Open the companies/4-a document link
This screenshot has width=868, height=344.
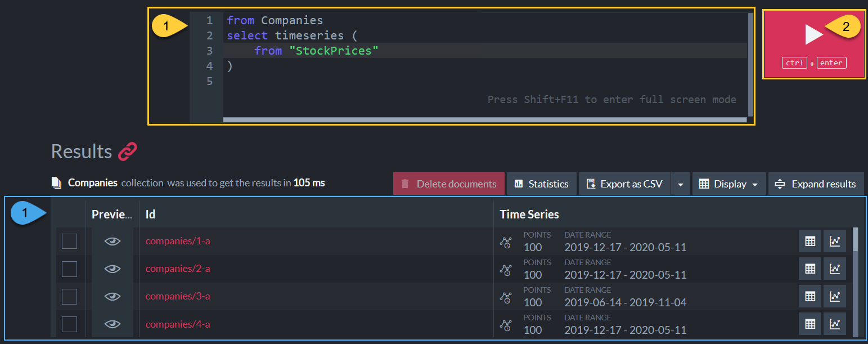[178, 324]
